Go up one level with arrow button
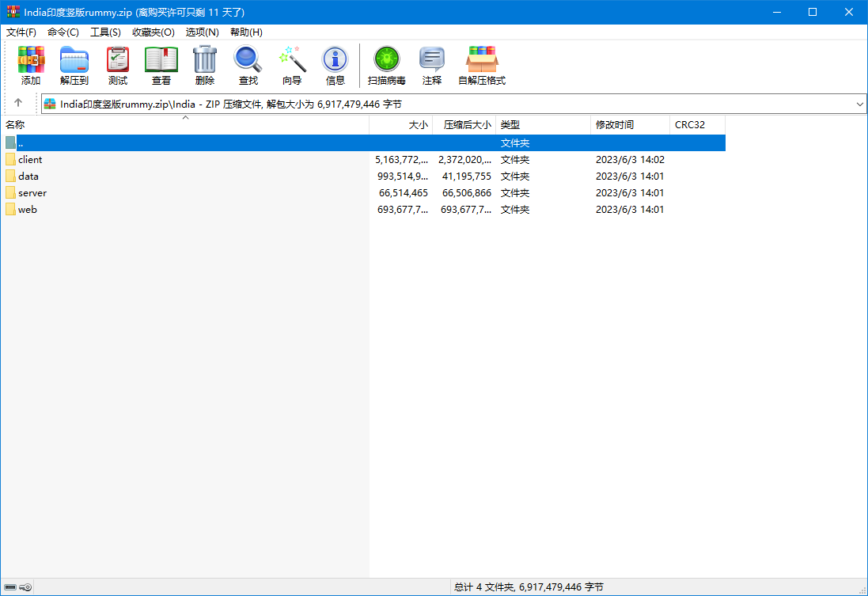The height and width of the screenshot is (596, 868). (x=18, y=103)
